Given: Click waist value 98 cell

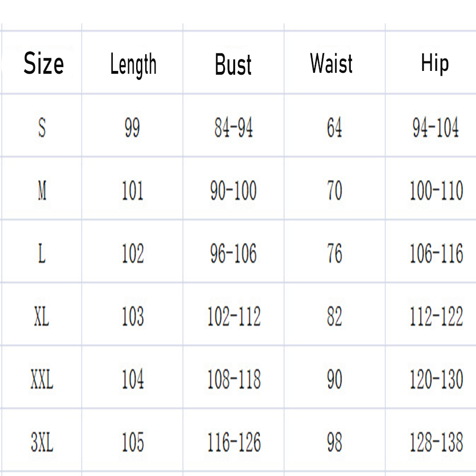Looking at the screenshot, I should (334, 443).
